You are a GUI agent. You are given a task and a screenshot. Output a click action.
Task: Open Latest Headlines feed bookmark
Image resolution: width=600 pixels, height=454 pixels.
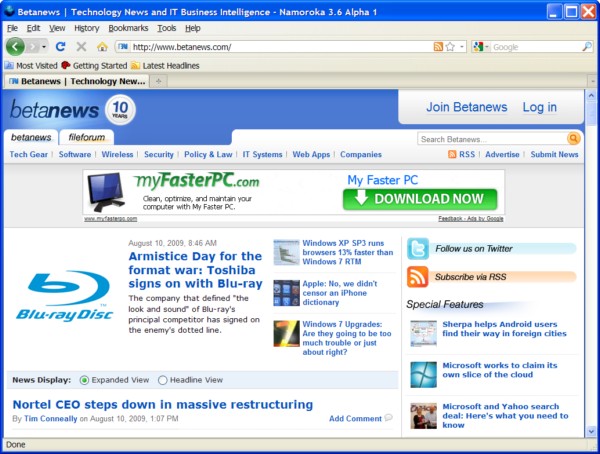[165, 65]
